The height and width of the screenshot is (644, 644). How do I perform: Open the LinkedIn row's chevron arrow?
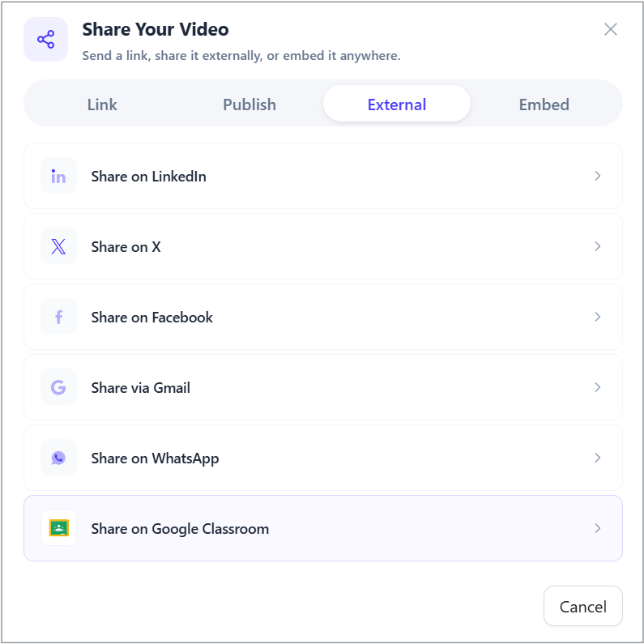click(x=598, y=176)
